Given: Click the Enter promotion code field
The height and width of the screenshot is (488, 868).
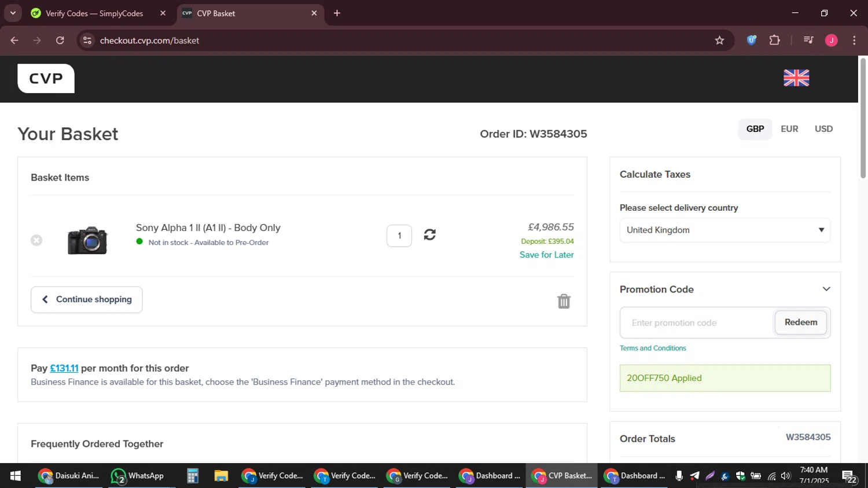Looking at the screenshot, I should tap(697, 323).
